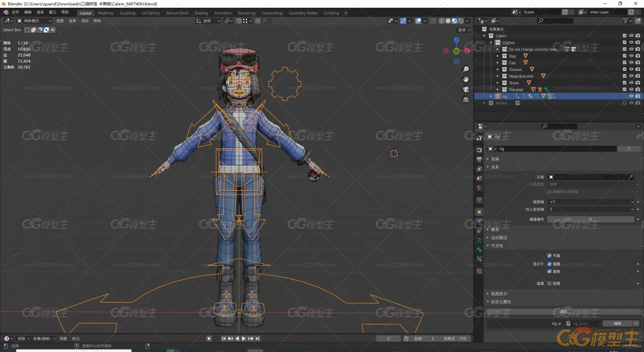Image resolution: width=644 pixels, height=352 pixels.
Task: Click the outliner search field
Action: pyautogui.click(x=555, y=21)
